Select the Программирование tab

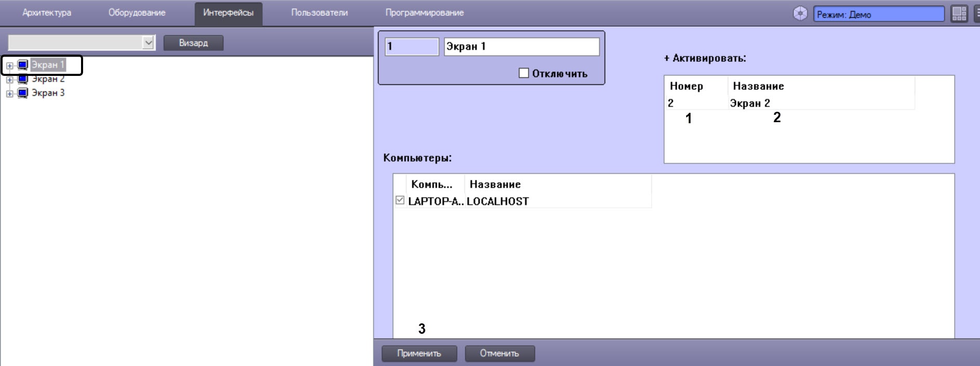[424, 12]
